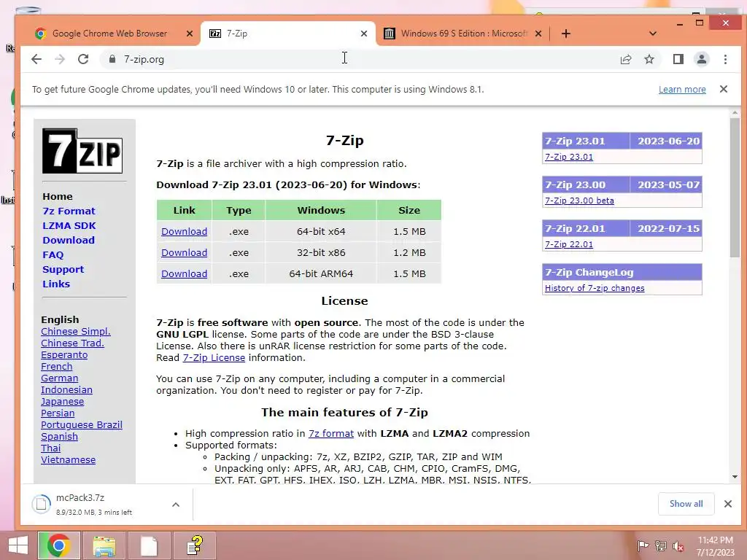
Task: Click the mcPack3.7z download file icon
Action: (x=42, y=504)
